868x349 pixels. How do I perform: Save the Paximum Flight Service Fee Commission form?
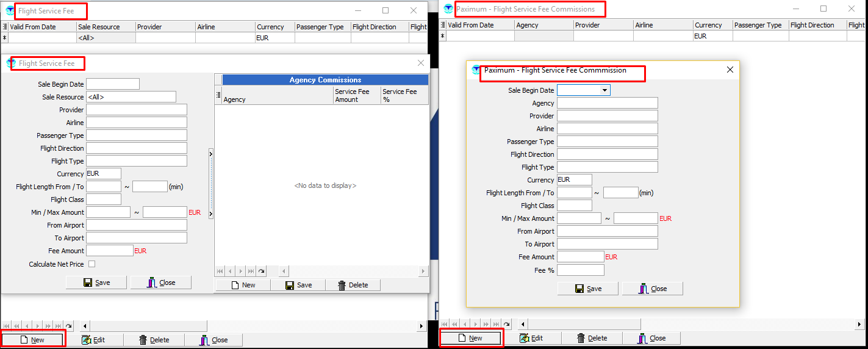(587, 289)
